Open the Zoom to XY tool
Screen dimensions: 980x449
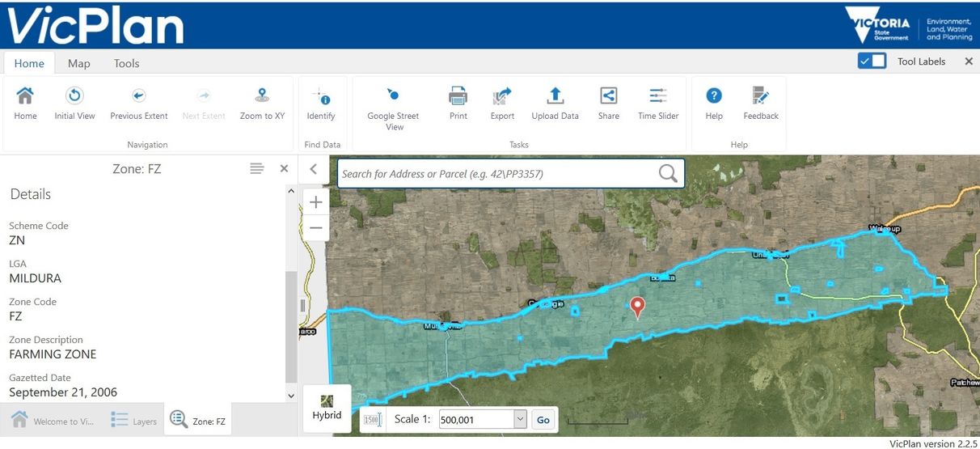coord(262,96)
